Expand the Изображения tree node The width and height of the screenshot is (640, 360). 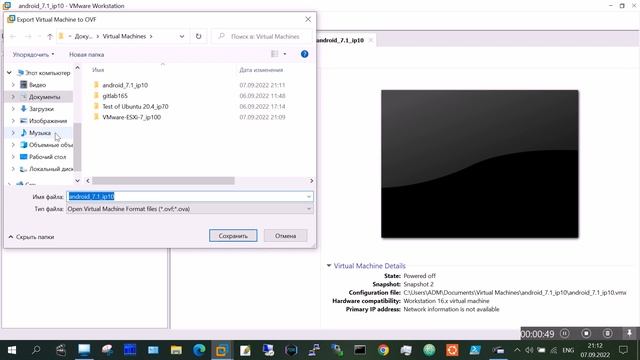click(x=13, y=121)
